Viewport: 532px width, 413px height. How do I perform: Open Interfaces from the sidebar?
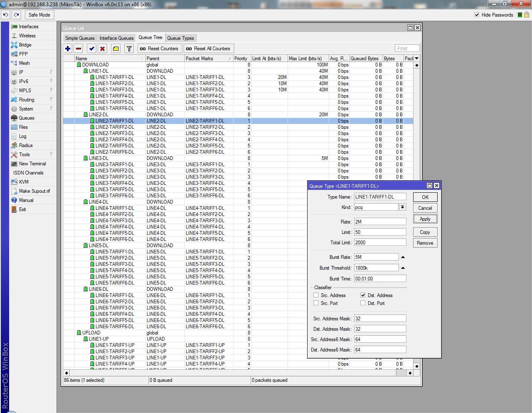click(x=32, y=27)
